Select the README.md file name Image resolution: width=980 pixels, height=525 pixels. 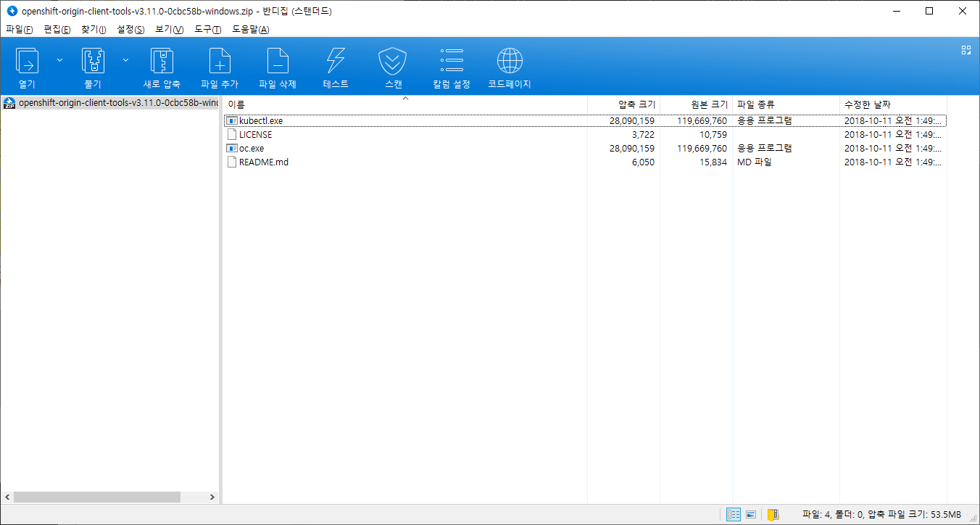point(264,162)
